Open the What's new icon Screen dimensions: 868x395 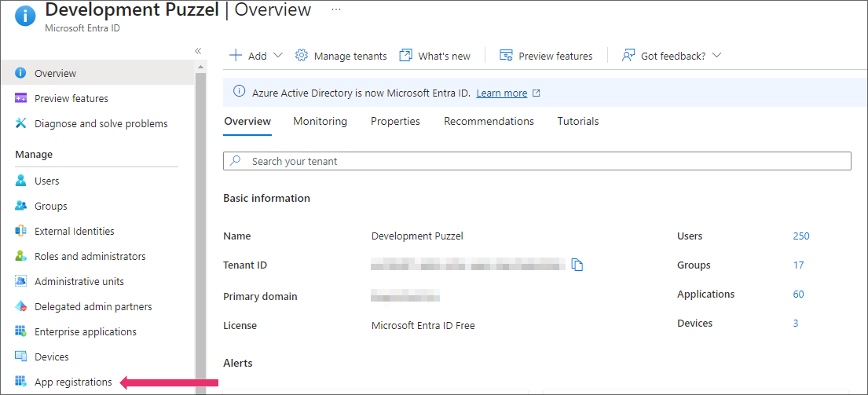point(406,56)
